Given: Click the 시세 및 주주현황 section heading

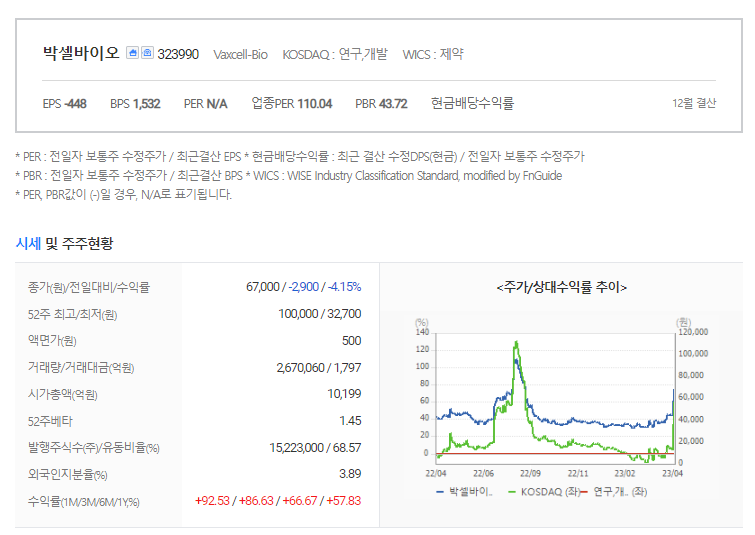Looking at the screenshot, I should [65, 244].
